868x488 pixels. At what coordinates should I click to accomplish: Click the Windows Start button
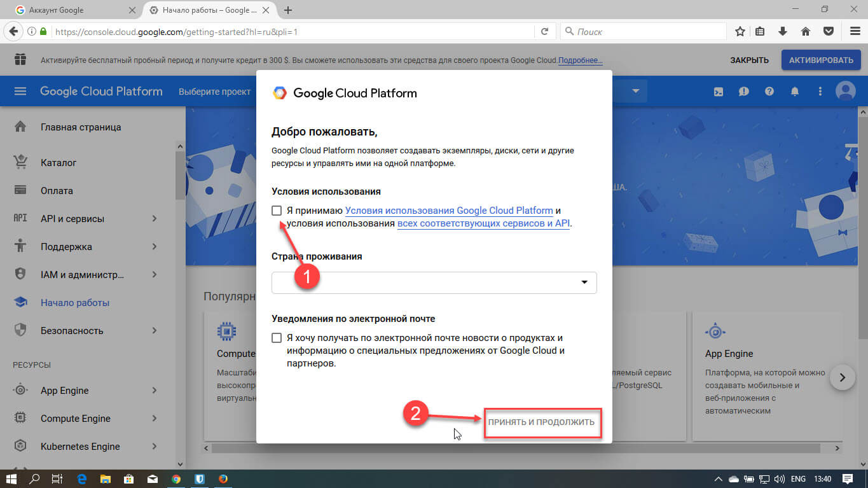(11, 478)
